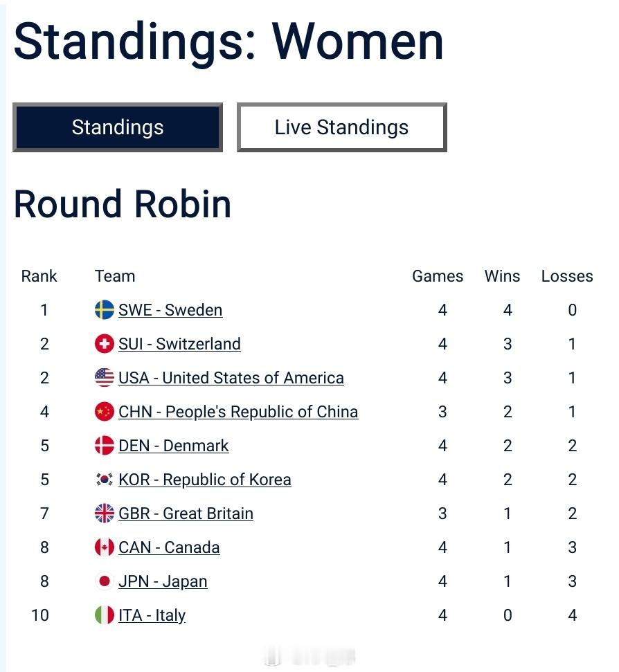This screenshot has height=672, width=619.
Task: Click the China flag icon
Action: tap(104, 412)
